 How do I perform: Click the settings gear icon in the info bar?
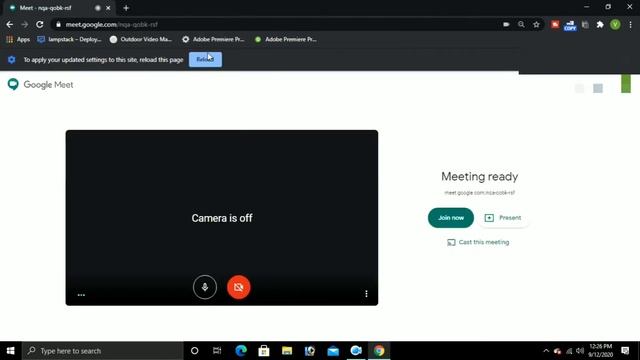(11, 60)
